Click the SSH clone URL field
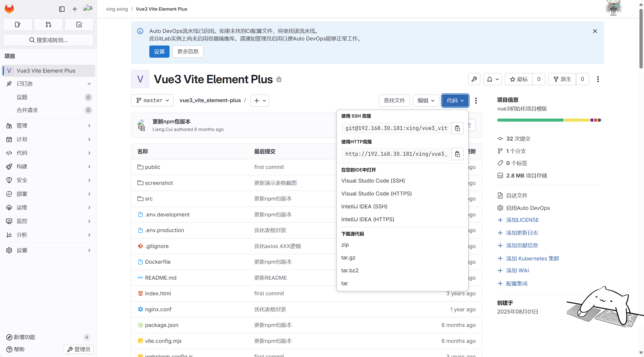This screenshot has width=644, height=357. tap(396, 128)
